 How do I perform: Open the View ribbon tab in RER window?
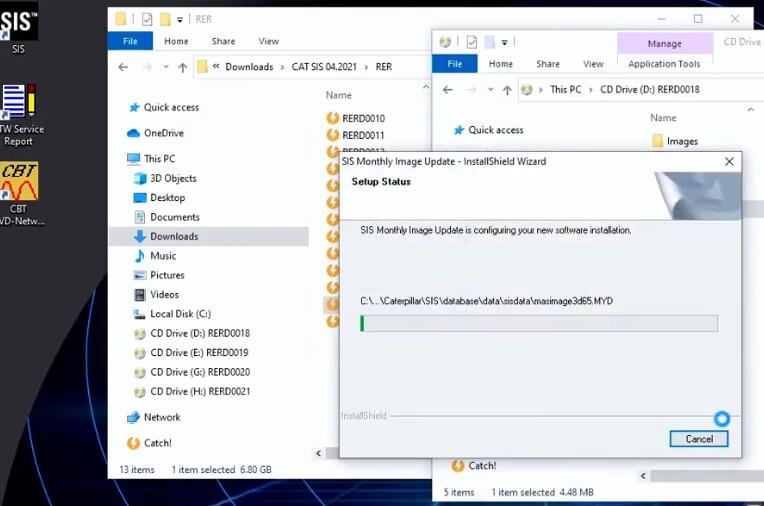click(x=268, y=41)
